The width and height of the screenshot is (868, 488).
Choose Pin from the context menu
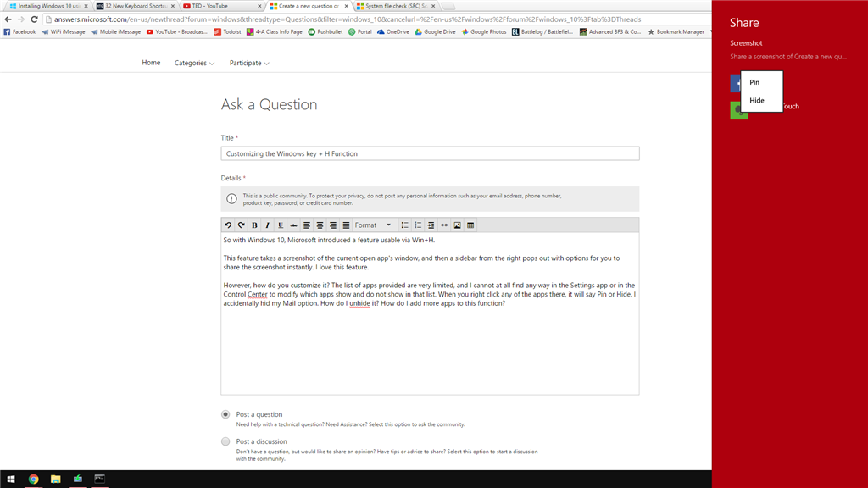click(x=762, y=82)
